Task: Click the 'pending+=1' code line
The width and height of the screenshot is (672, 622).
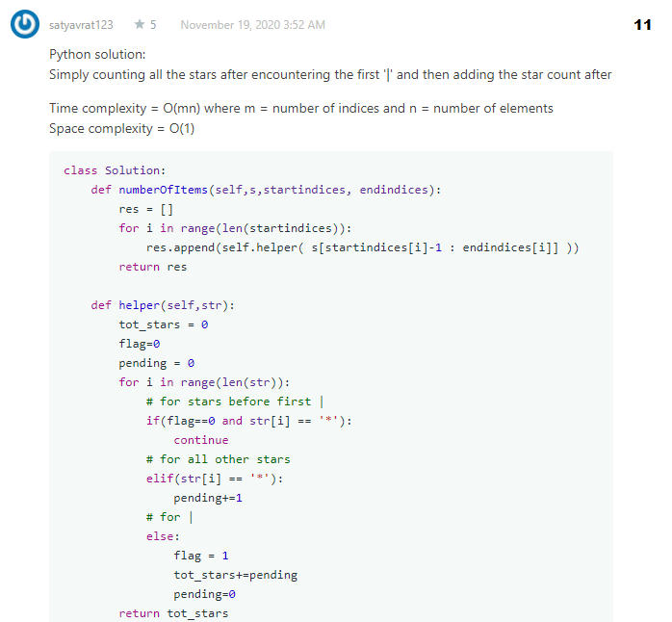Action: pos(208,498)
